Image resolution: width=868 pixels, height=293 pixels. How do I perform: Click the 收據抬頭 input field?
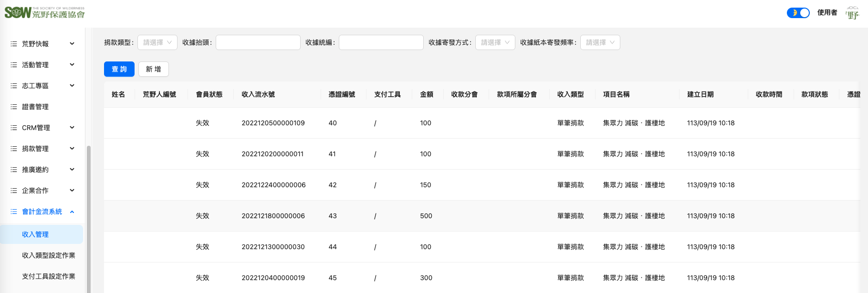pos(258,42)
